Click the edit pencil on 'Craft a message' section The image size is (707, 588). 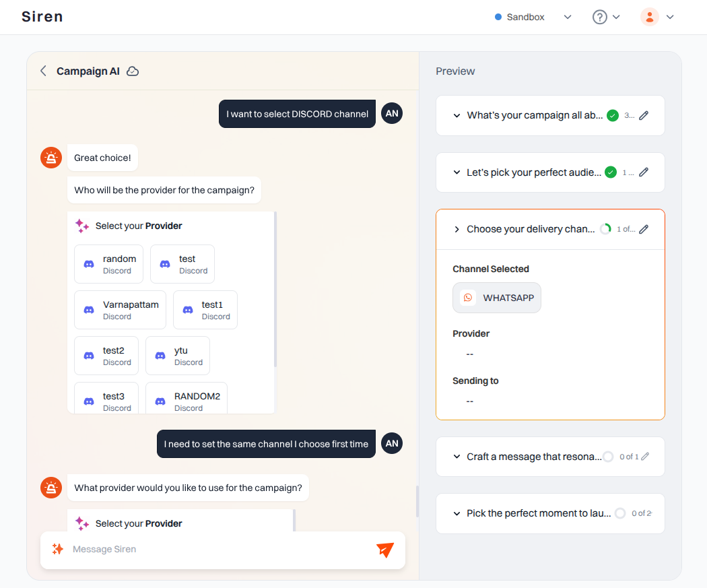click(644, 457)
